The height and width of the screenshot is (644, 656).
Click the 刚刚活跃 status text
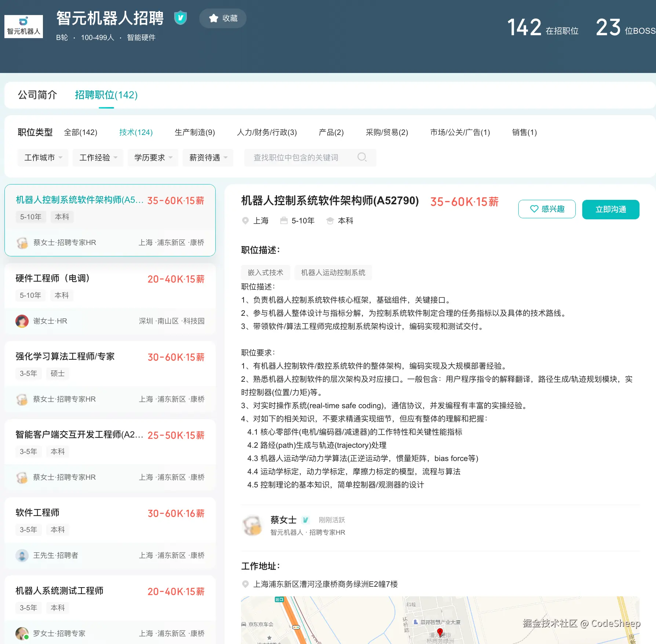tap(332, 520)
